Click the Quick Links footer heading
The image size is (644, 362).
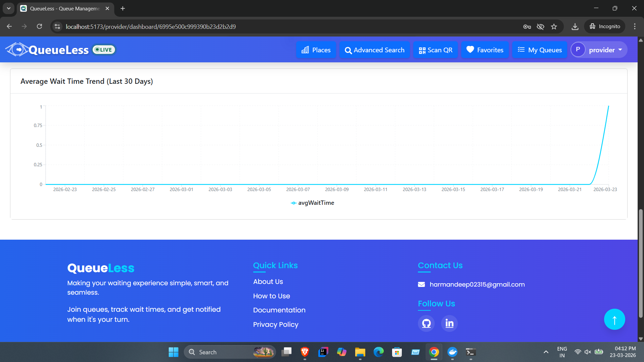[275, 265]
